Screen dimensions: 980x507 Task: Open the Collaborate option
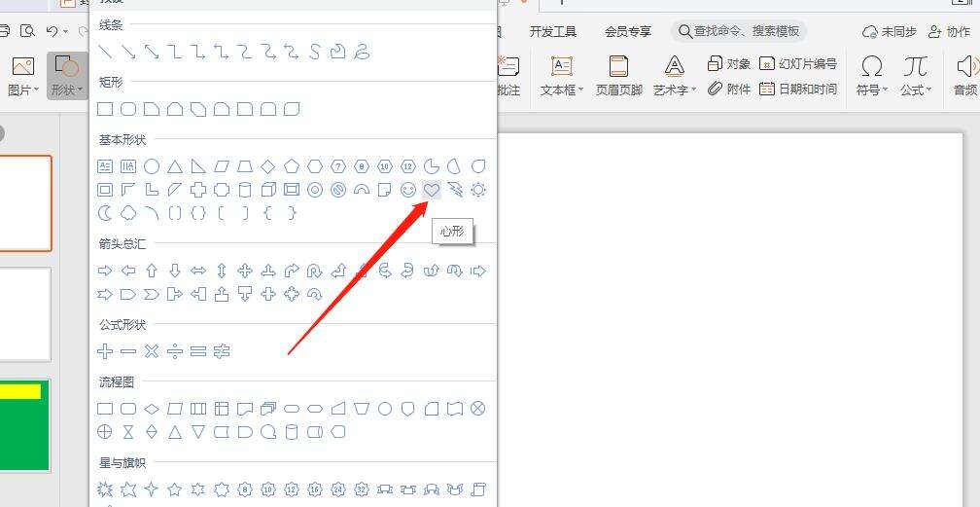(949, 31)
